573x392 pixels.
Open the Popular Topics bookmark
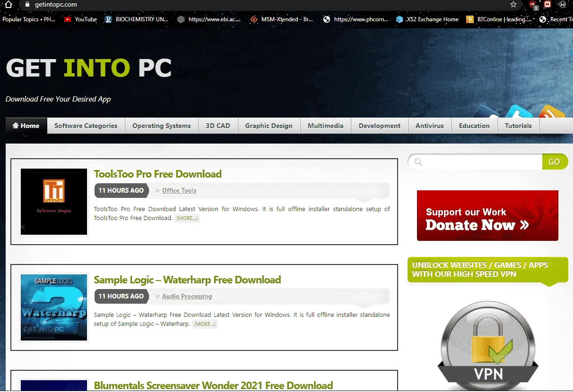point(29,19)
